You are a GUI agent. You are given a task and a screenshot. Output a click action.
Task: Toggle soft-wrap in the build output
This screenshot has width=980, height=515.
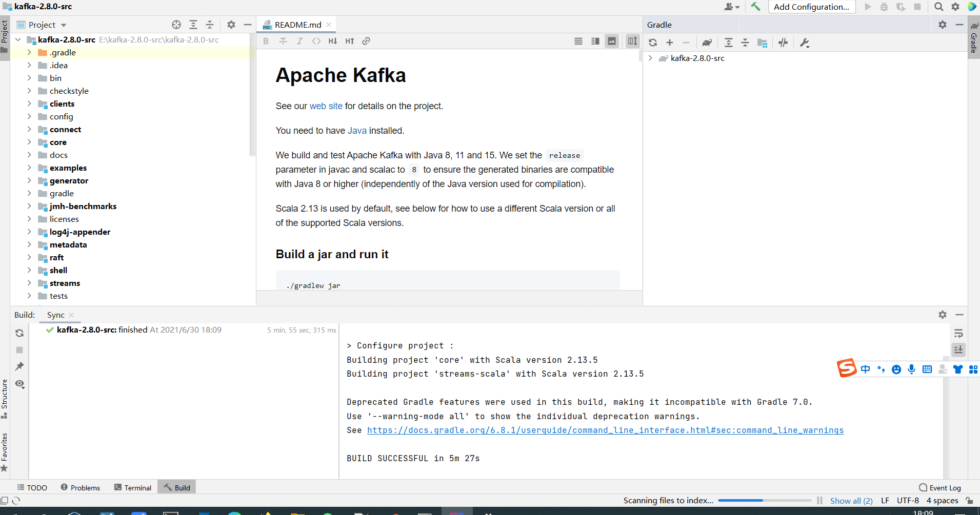click(x=958, y=334)
